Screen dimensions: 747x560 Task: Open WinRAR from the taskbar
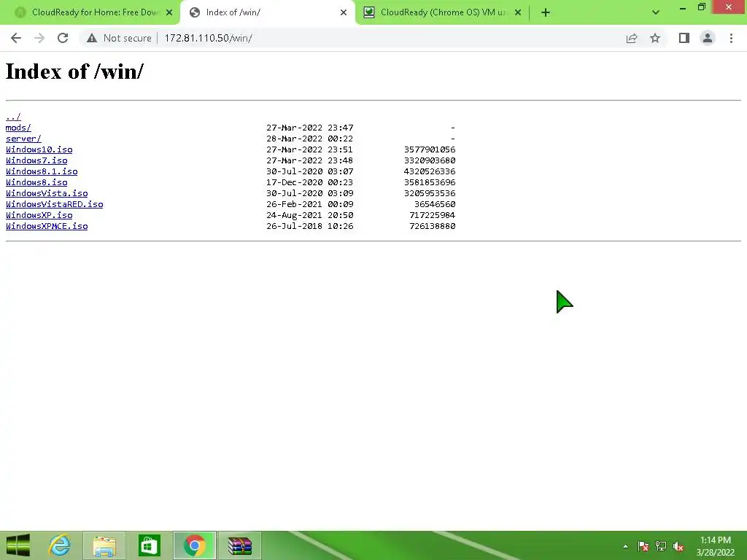click(239, 545)
